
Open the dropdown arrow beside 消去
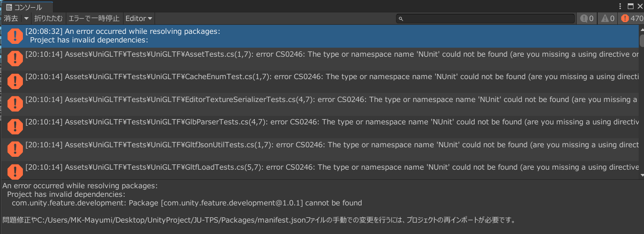[x=26, y=19]
